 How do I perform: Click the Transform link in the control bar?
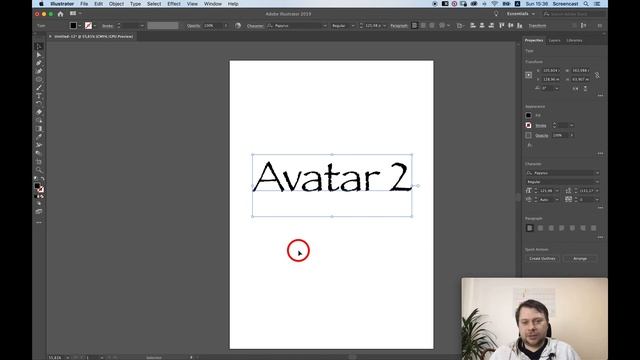[x=537, y=26]
